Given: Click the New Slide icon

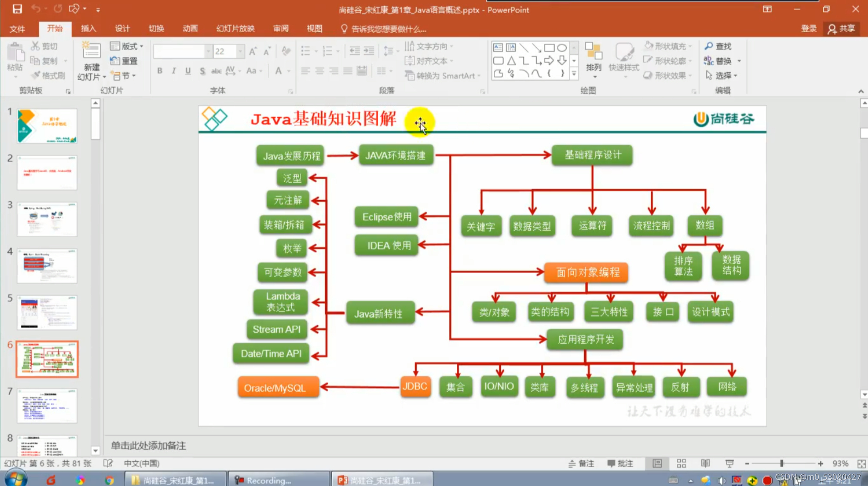Looking at the screenshot, I should (x=91, y=51).
